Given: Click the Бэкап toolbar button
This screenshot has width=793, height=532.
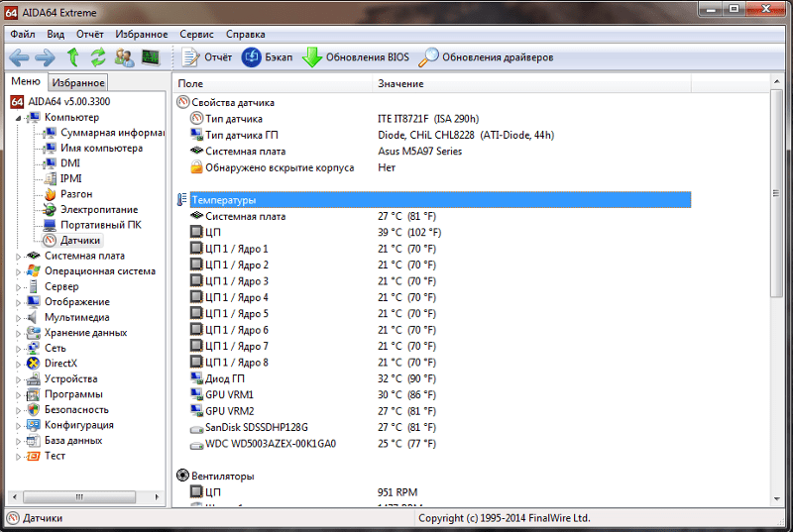Looking at the screenshot, I should click(267, 57).
